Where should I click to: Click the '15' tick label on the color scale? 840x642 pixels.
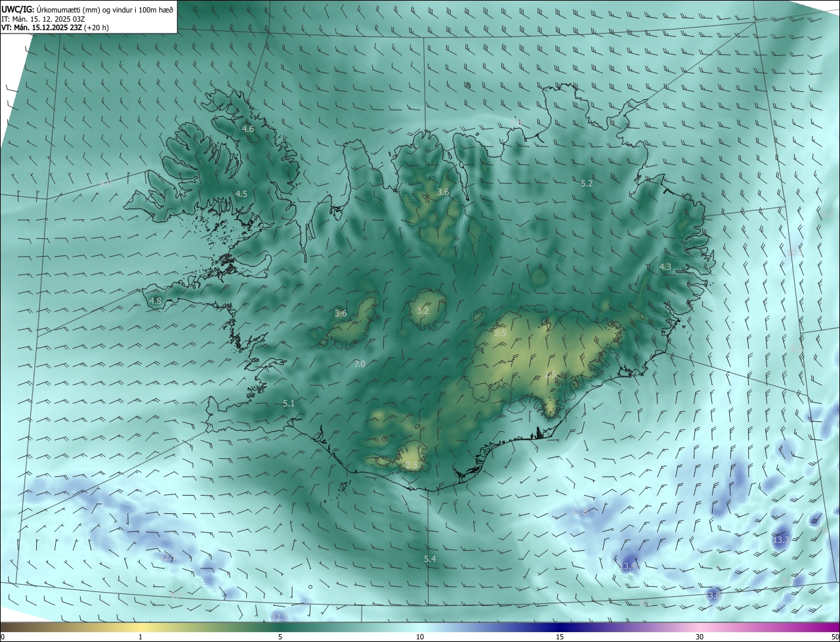560,637
